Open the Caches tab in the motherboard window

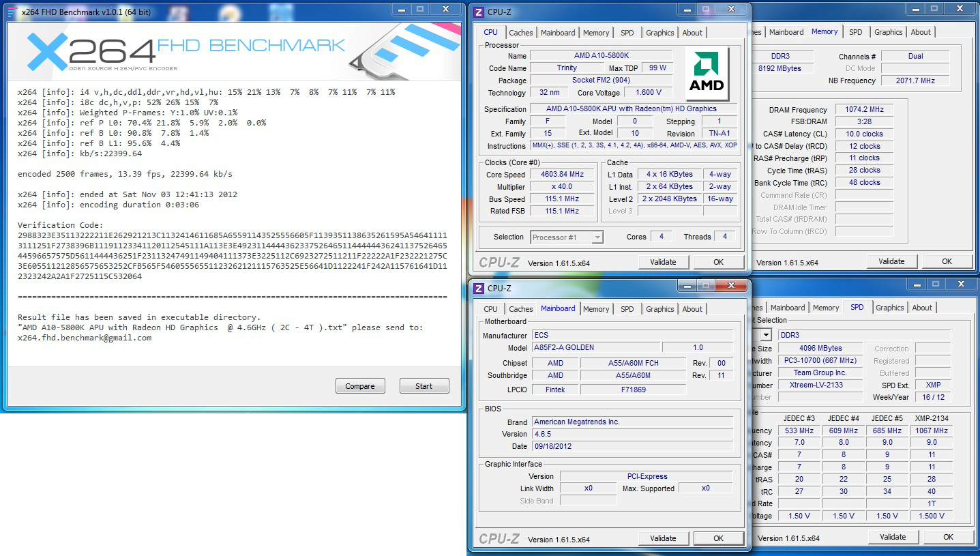(x=521, y=309)
